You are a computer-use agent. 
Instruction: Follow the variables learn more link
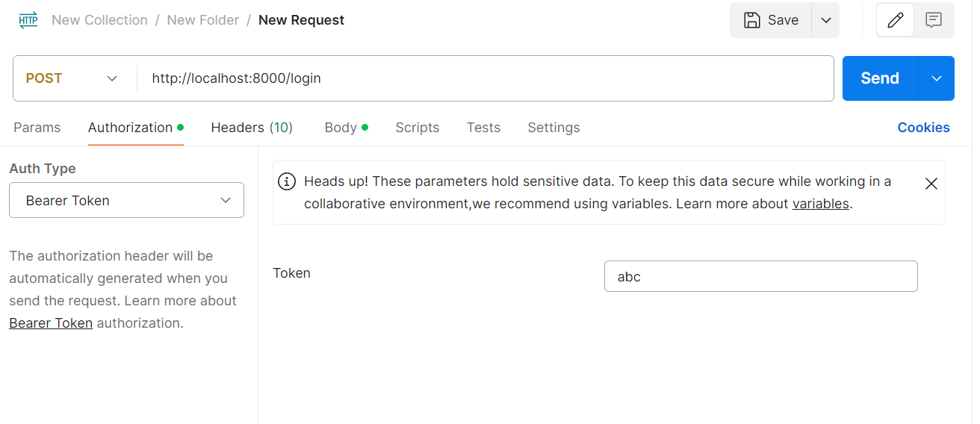click(820, 204)
